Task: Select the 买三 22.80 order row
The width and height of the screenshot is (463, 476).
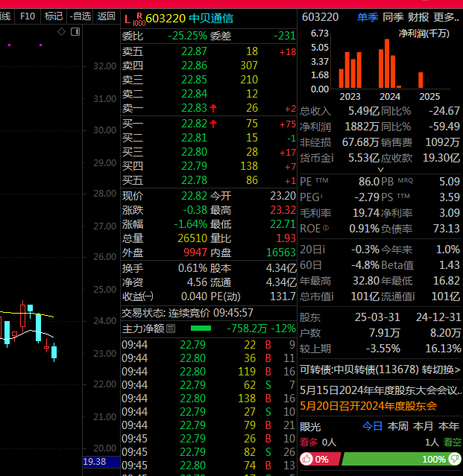Action: pos(209,152)
